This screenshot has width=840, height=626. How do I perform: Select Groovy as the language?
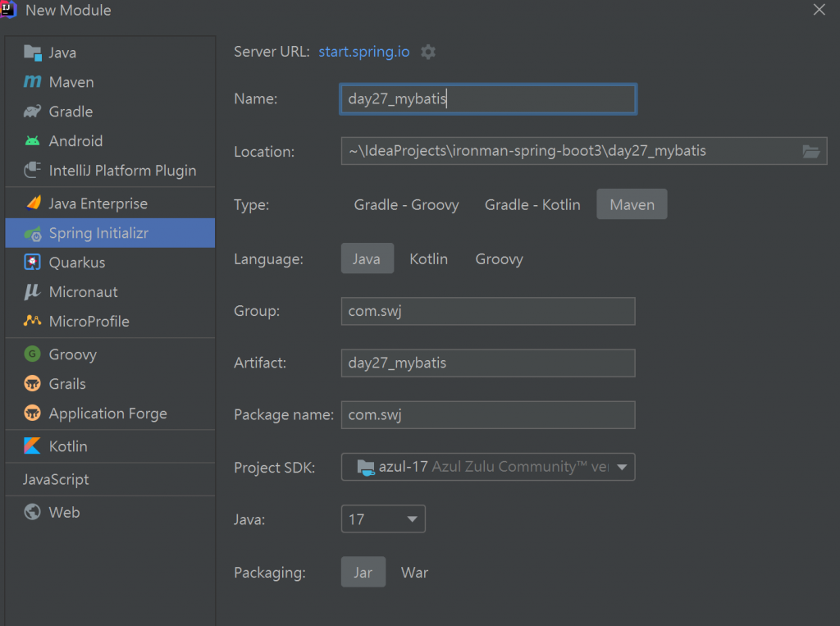(x=499, y=258)
